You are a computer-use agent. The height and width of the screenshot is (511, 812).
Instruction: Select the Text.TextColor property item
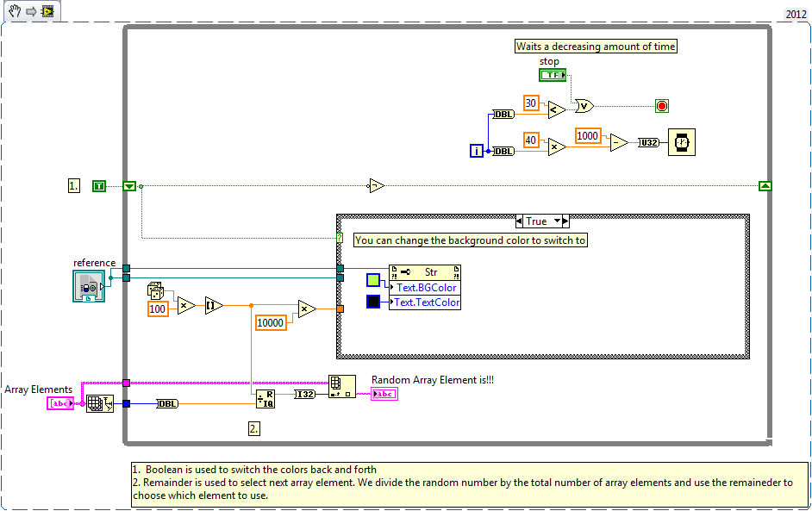click(426, 302)
